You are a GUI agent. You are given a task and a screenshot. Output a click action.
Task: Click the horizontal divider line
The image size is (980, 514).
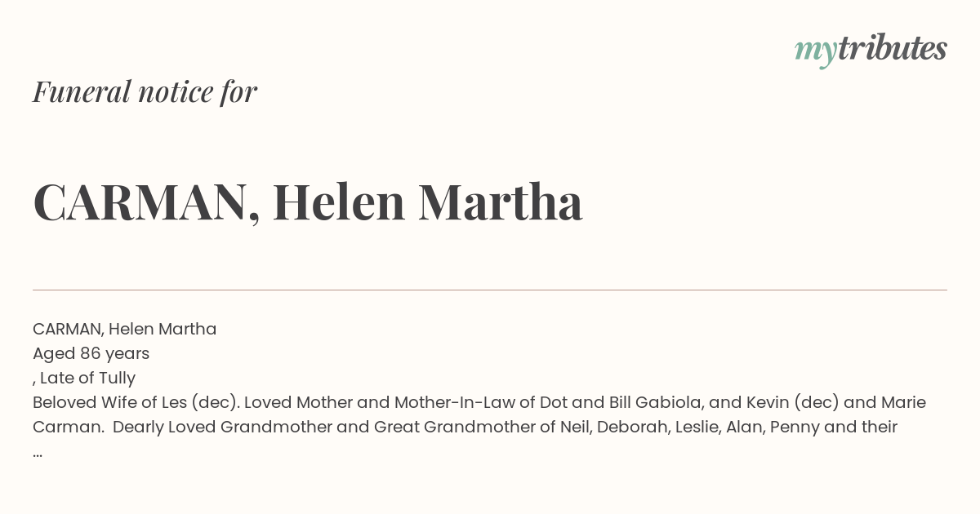[490, 290]
